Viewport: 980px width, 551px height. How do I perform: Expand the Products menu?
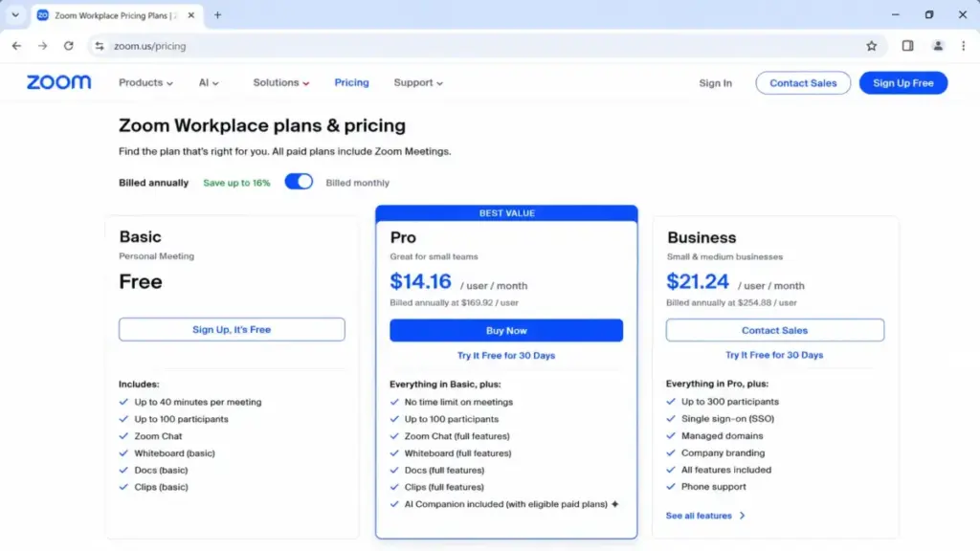click(145, 82)
